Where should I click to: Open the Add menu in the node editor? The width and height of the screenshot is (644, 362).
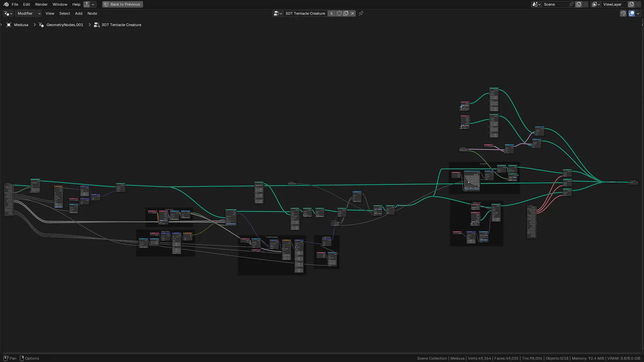click(78, 13)
